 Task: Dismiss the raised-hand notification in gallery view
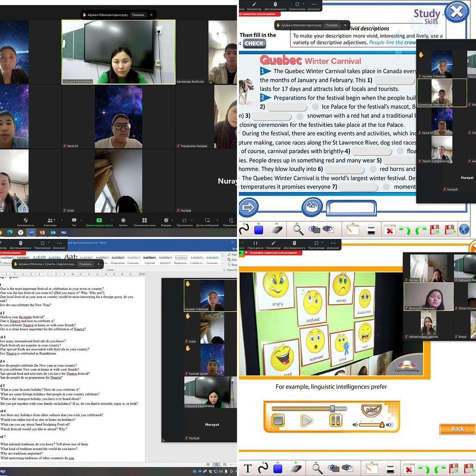coord(152,15)
